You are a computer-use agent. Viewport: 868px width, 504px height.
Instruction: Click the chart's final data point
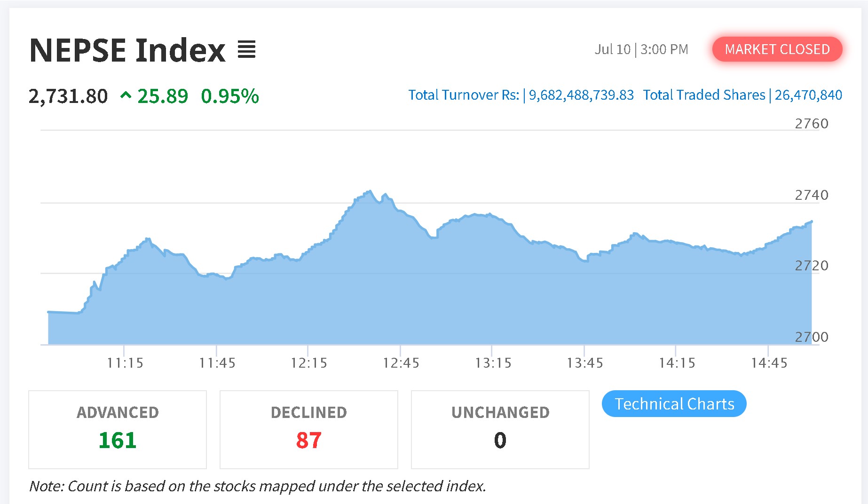tap(812, 221)
